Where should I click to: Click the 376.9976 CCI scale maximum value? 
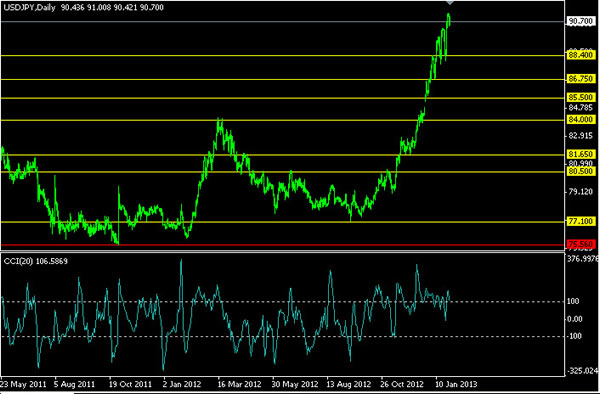click(x=583, y=259)
